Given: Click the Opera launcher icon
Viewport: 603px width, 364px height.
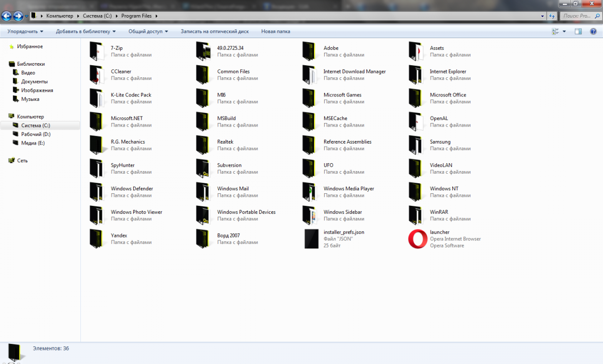Looking at the screenshot, I should [418, 238].
